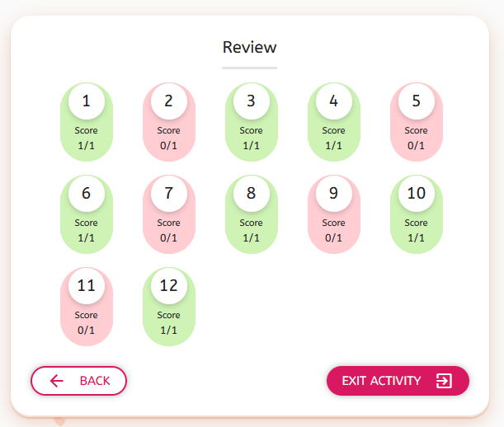The width and height of the screenshot is (504, 427).
Task: Click the number 5 circle
Action: click(x=417, y=101)
